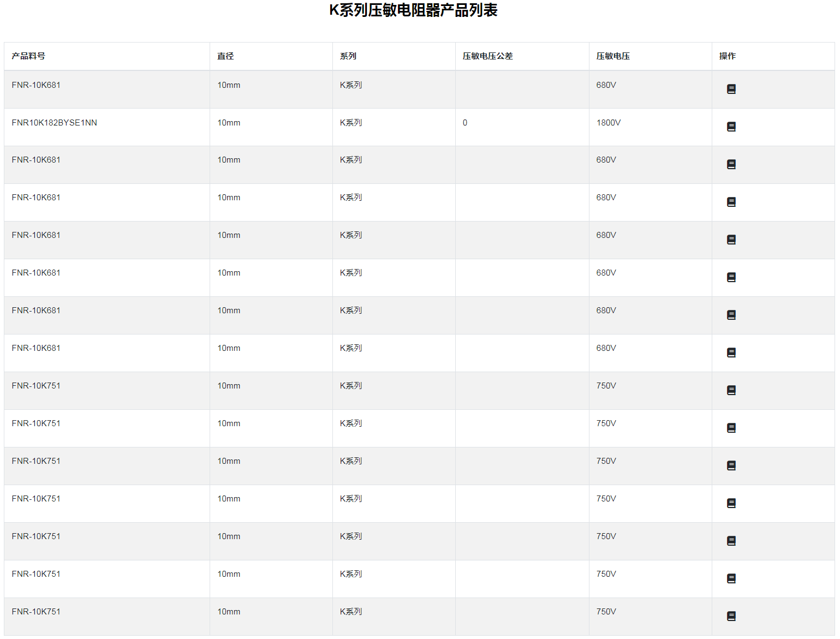Click the 1800V voltage cell

click(x=608, y=123)
